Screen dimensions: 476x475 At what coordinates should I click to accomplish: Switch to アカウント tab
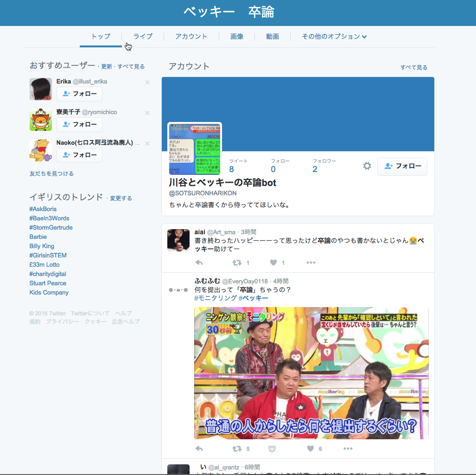(191, 37)
